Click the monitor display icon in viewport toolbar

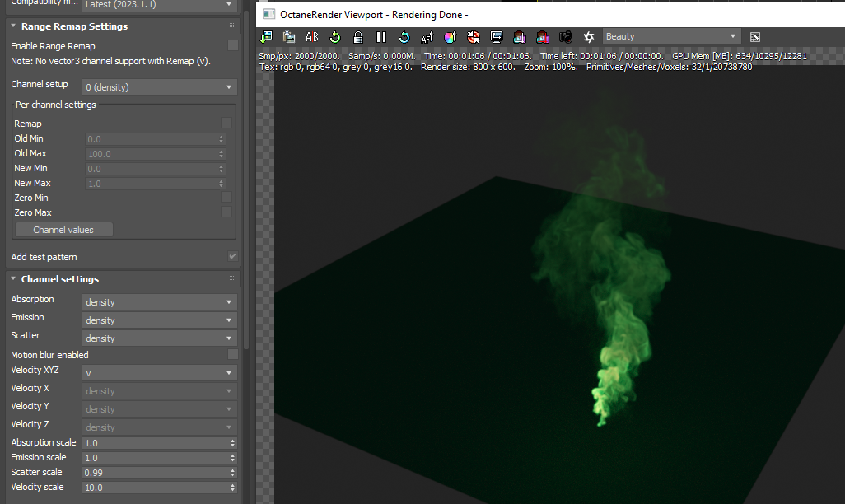[x=497, y=37]
